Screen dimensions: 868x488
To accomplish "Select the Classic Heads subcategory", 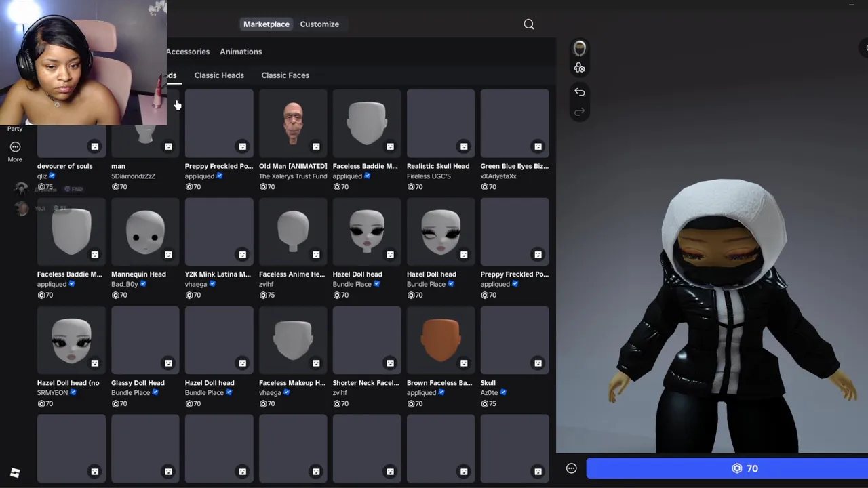I will click(219, 75).
